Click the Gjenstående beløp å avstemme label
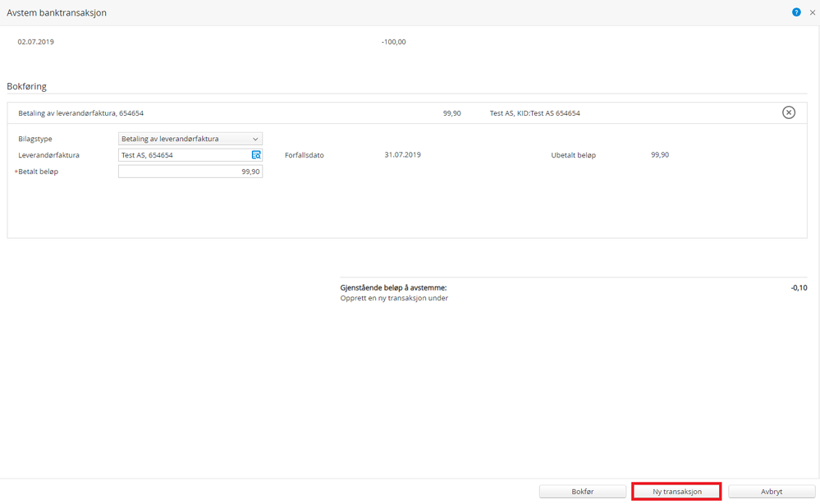The image size is (820, 504). [x=393, y=288]
